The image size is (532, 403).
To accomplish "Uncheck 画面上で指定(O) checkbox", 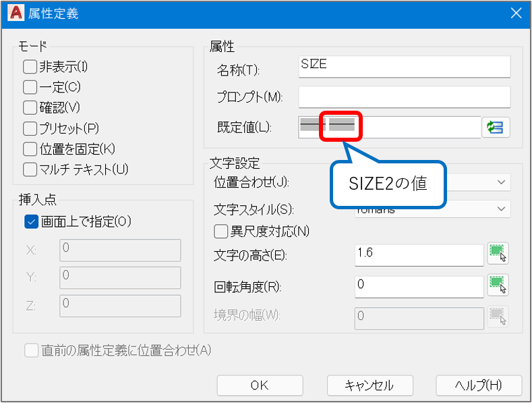I will (x=31, y=221).
